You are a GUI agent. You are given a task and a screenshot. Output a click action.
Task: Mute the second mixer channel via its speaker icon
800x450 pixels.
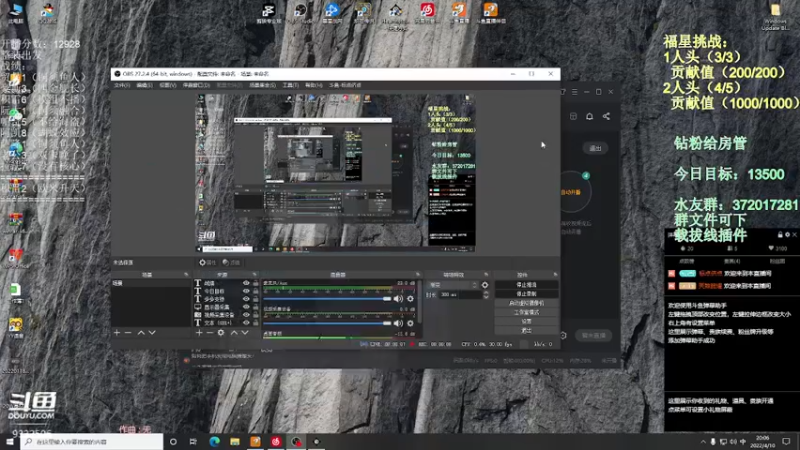click(x=398, y=323)
